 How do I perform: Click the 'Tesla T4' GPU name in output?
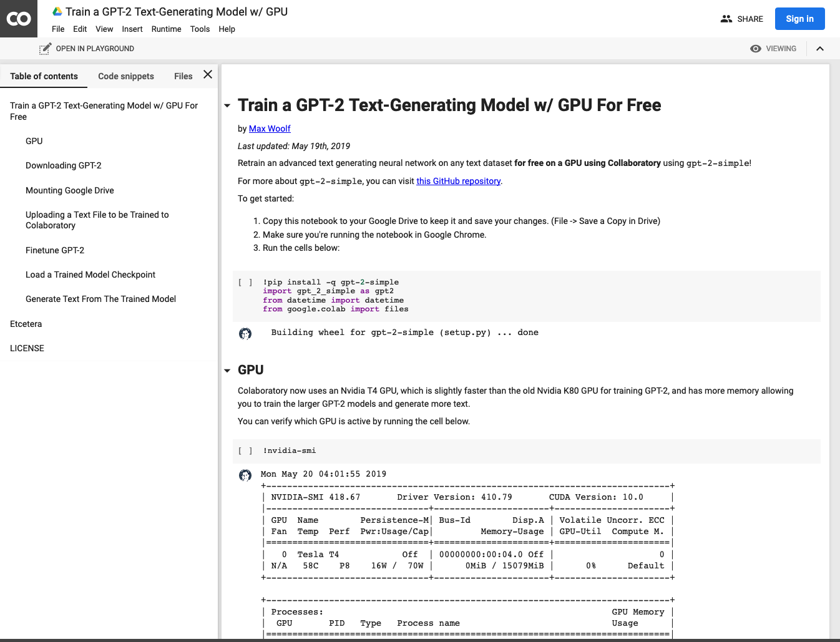(x=318, y=555)
